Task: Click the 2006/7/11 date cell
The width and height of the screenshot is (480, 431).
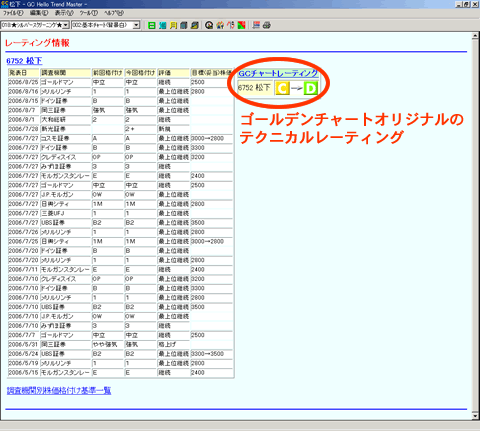Action: [x=23, y=269]
